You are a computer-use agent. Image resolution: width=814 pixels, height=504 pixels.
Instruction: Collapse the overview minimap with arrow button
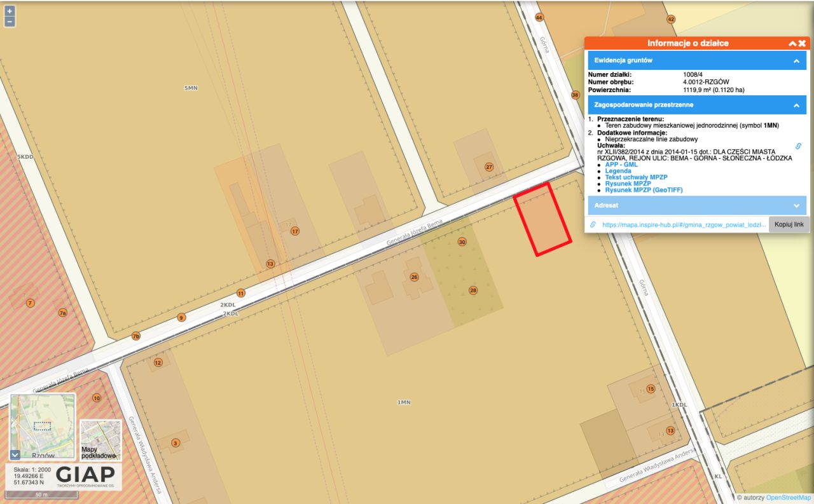(15, 454)
